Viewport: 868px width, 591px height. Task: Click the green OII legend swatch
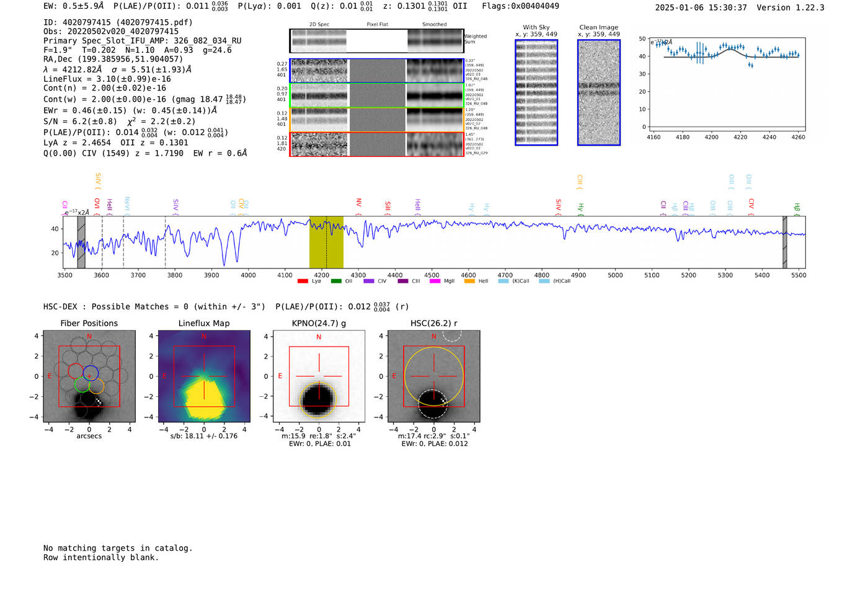point(336,281)
